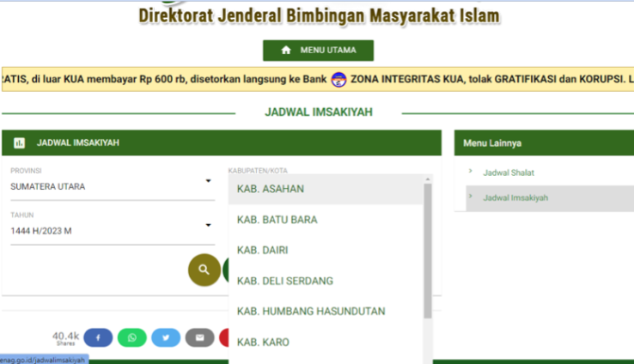This screenshot has width=634, height=364.
Task: Open the Jadwal Shalat link
Action: point(509,173)
